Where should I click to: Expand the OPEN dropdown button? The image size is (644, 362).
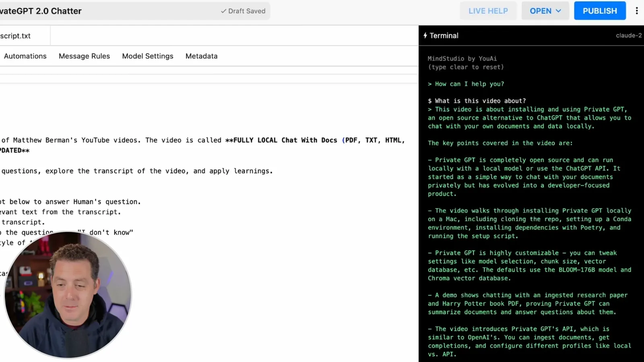(x=545, y=11)
